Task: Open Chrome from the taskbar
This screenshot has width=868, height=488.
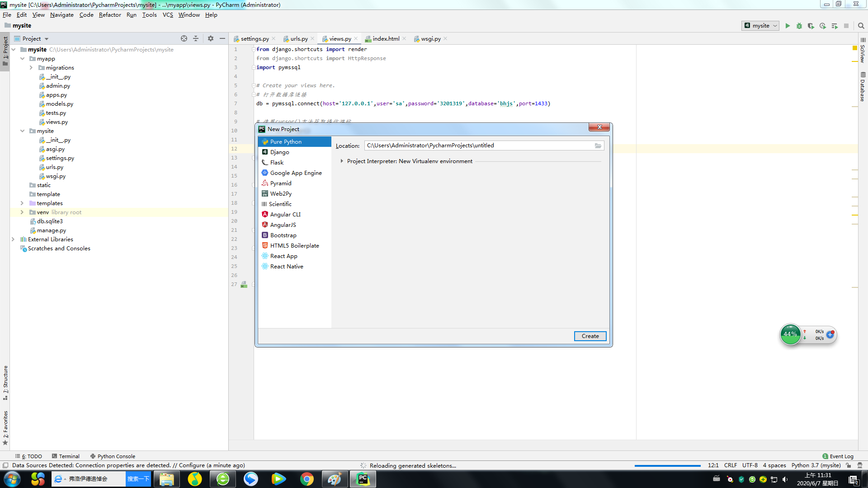Action: pyautogui.click(x=307, y=479)
